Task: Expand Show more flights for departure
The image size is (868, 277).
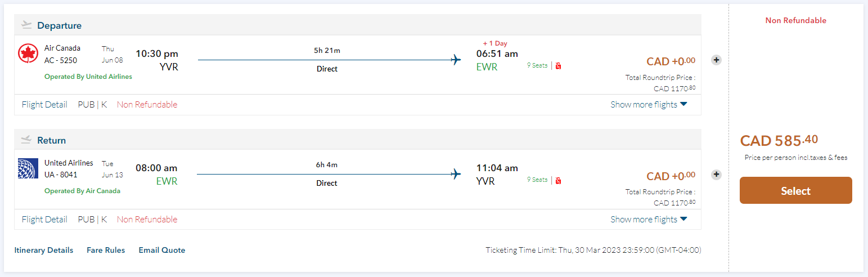Action: tap(649, 104)
